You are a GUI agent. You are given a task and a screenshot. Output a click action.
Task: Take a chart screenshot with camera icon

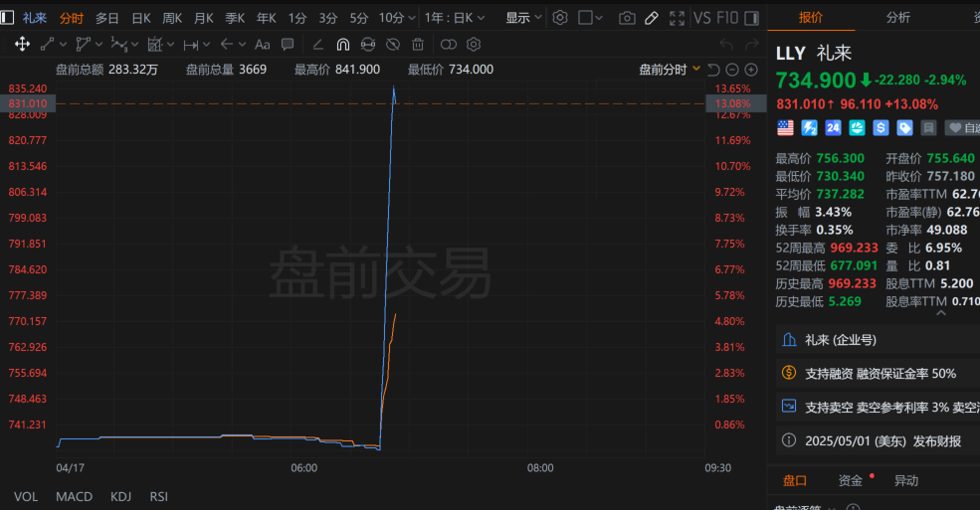pyautogui.click(x=627, y=18)
